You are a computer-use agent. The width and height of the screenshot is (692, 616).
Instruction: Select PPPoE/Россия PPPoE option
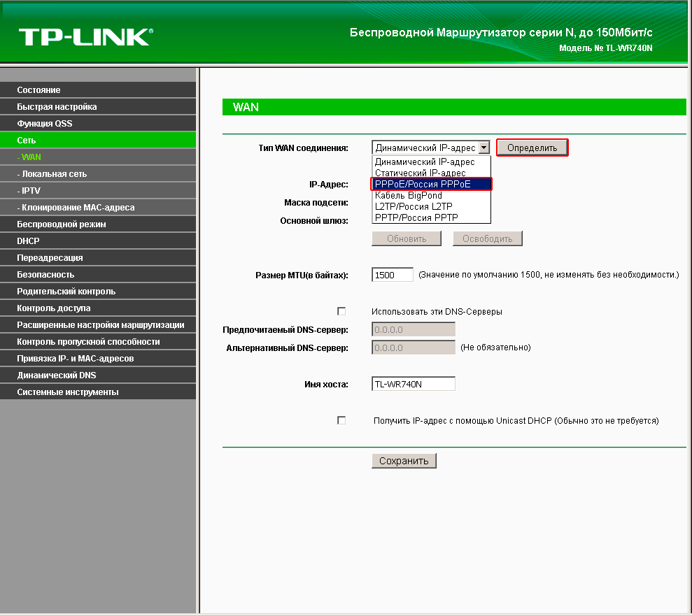431,184
